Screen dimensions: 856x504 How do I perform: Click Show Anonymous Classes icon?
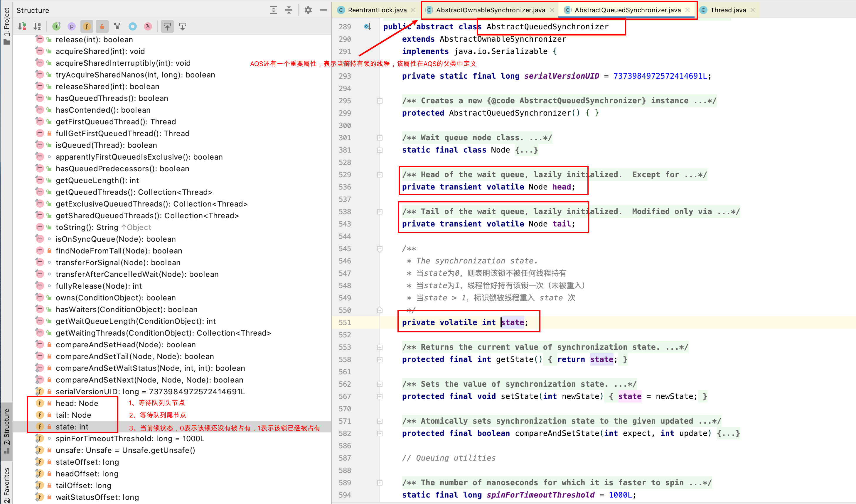(x=132, y=26)
